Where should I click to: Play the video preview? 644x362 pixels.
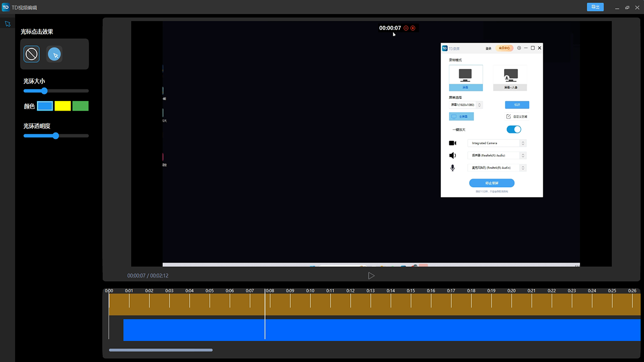tap(371, 276)
